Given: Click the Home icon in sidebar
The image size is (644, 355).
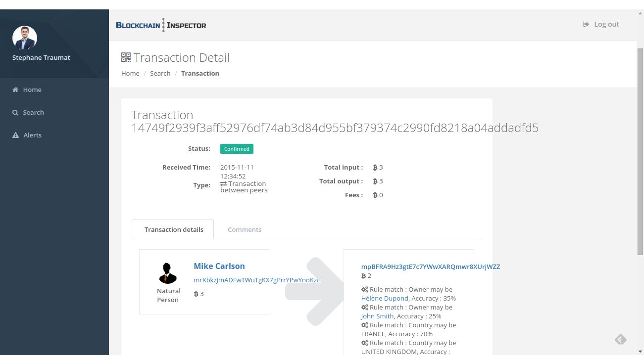Looking at the screenshot, I should (15, 90).
